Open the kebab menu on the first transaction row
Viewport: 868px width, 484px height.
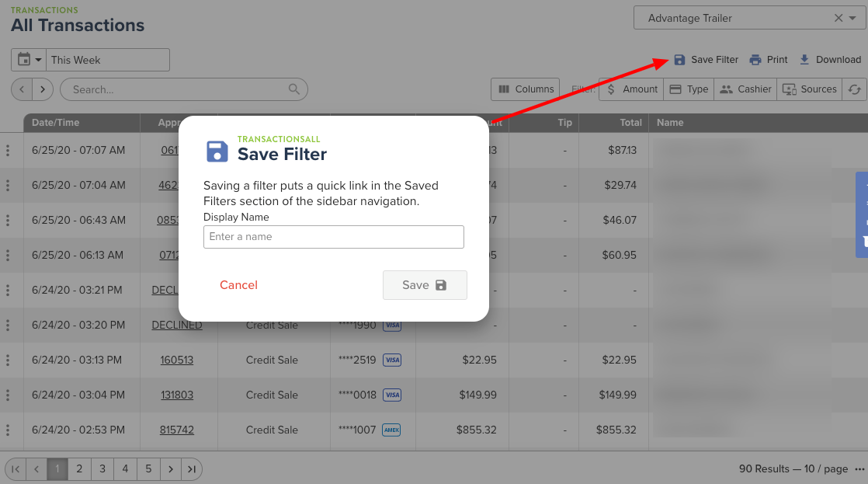coord(10,150)
